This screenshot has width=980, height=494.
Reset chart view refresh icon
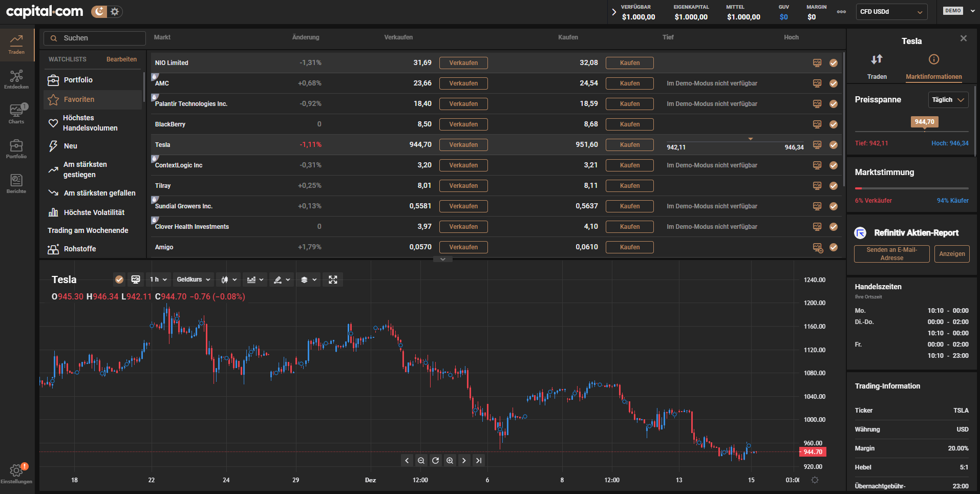(x=435, y=461)
